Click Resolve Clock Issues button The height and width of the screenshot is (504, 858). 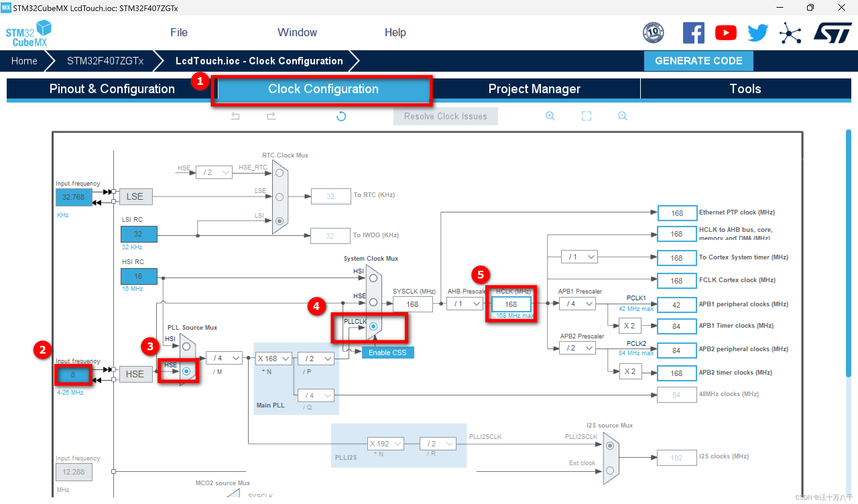[x=445, y=116]
